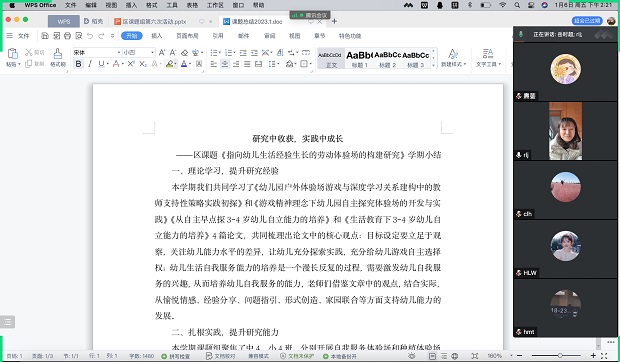Click the Clear Formatting eraser icon

point(184,52)
